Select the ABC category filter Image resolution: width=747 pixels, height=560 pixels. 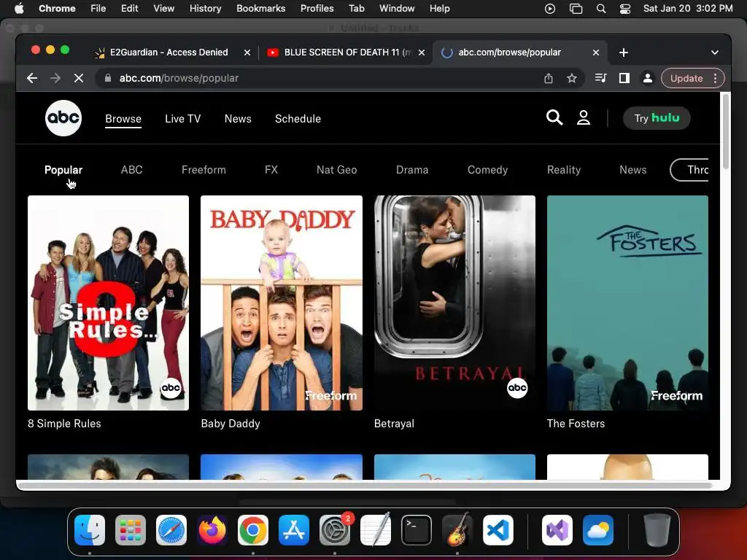[x=132, y=170]
